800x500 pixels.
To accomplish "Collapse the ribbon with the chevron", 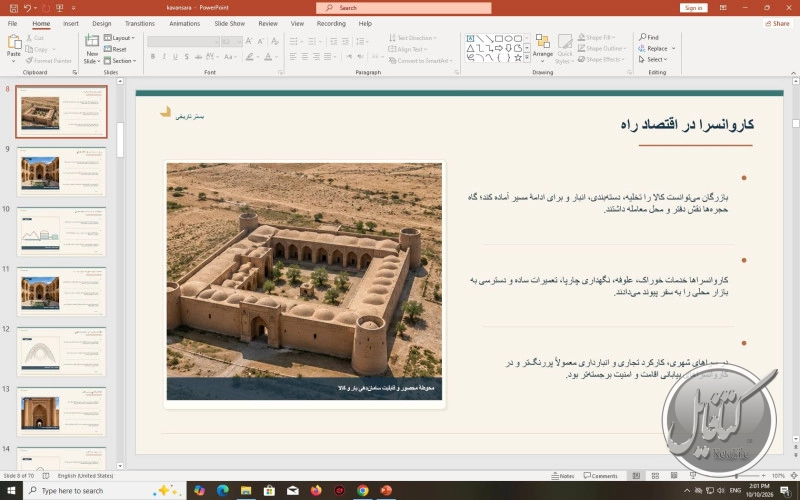I will coord(791,72).
